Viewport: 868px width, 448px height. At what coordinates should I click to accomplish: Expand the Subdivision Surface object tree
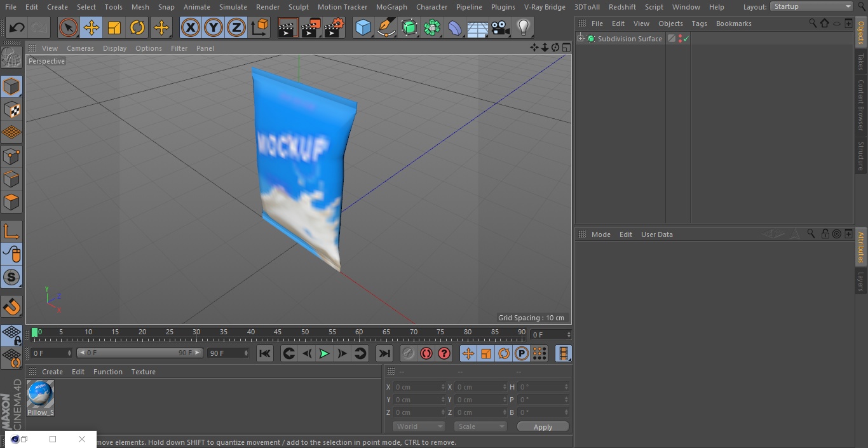tap(580, 39)
